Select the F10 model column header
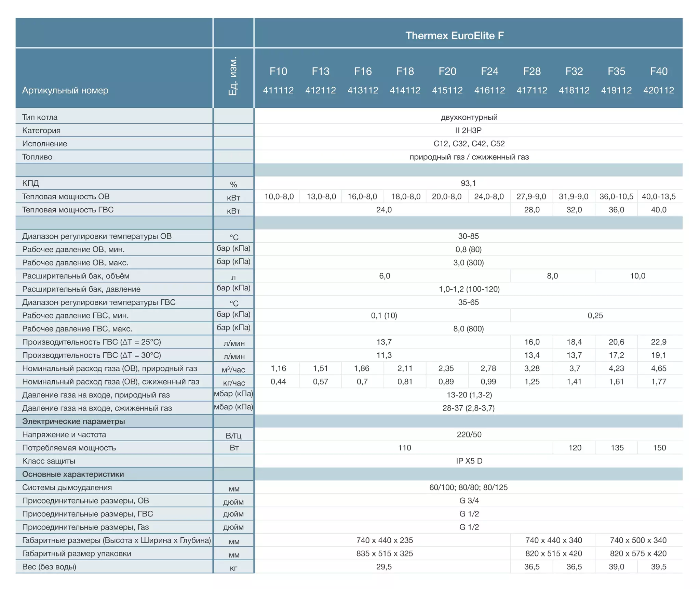 (278, 71)
